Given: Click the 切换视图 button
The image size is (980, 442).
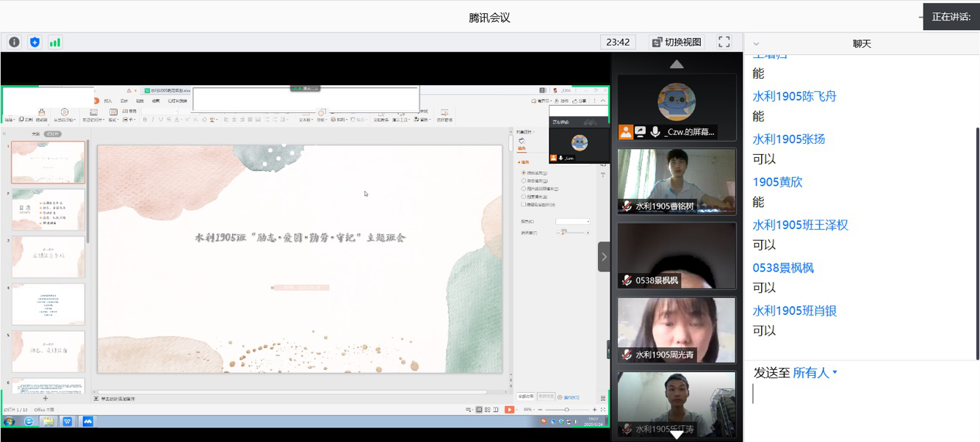Looking at the screenshot, I should coord(676,42).
